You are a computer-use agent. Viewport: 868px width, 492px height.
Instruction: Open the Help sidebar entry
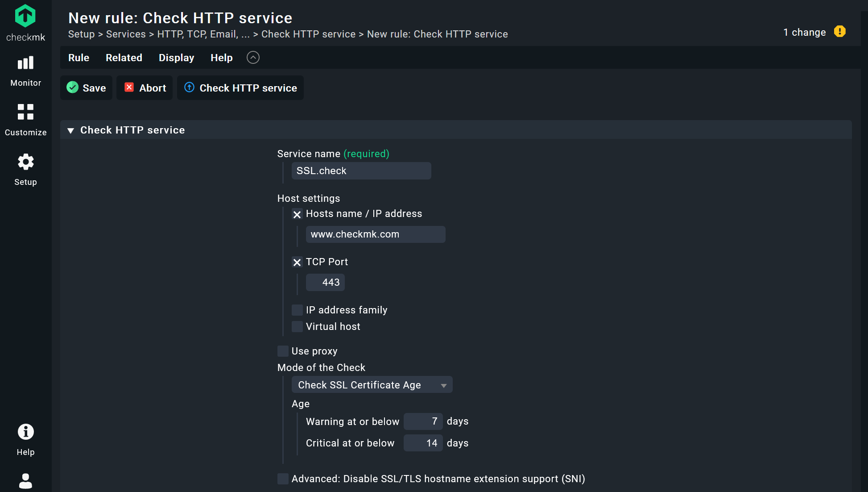(x=25, y=438)
